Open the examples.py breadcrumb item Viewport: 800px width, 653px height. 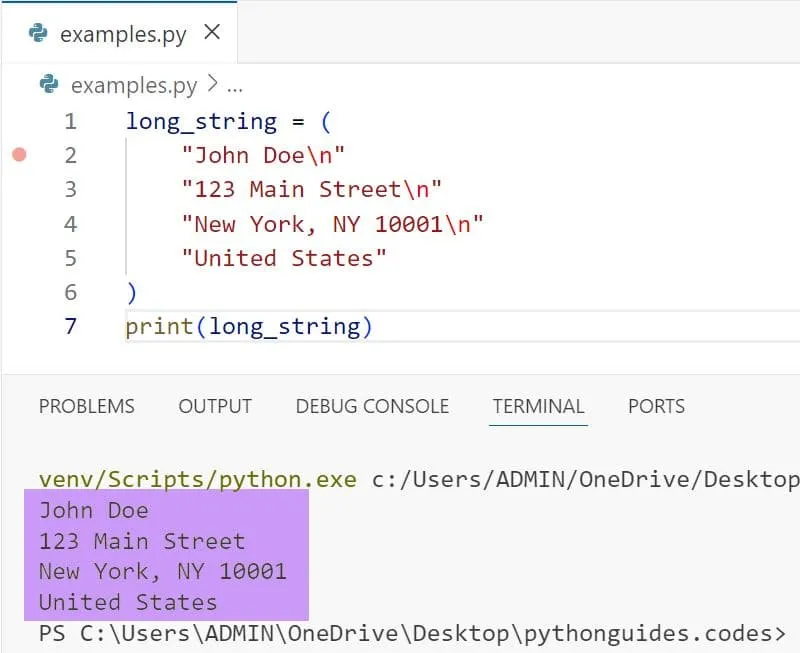tap(134, 85)
